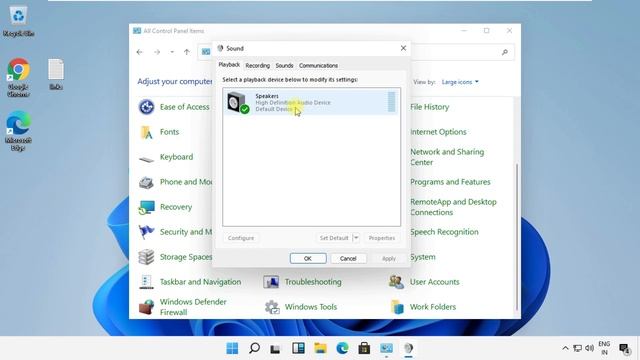Open the Fonts item icon

tap(147, 132)
